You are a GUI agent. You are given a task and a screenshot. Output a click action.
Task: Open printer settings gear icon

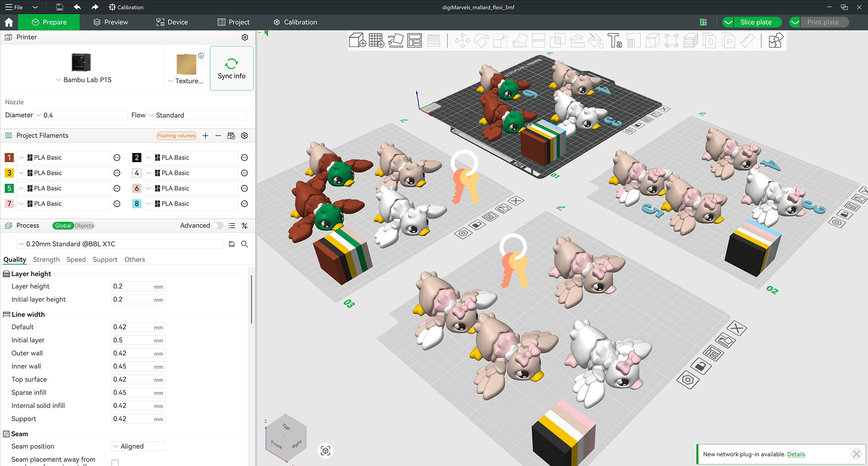(245, 37)
